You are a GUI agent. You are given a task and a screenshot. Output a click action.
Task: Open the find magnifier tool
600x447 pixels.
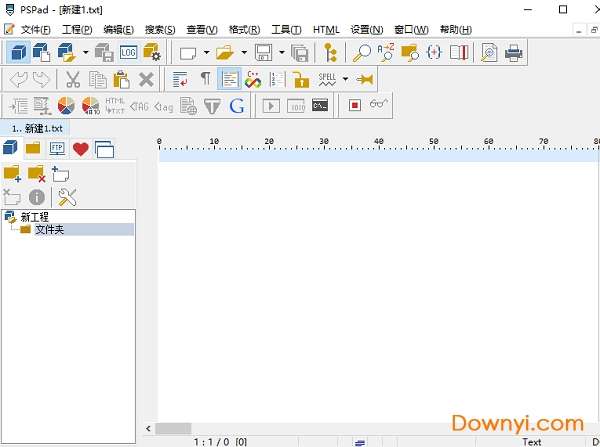click(362, 53)
